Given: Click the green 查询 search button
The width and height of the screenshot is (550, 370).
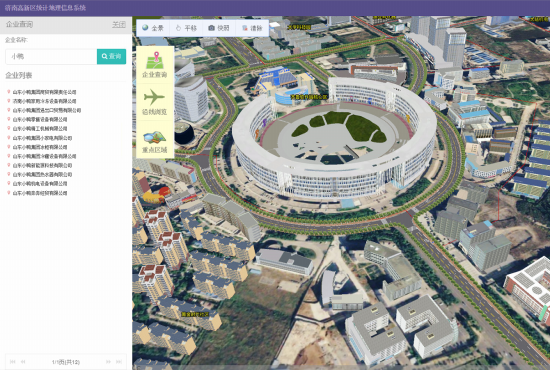Looking at the screenshot, I should (x=111, y=56).
